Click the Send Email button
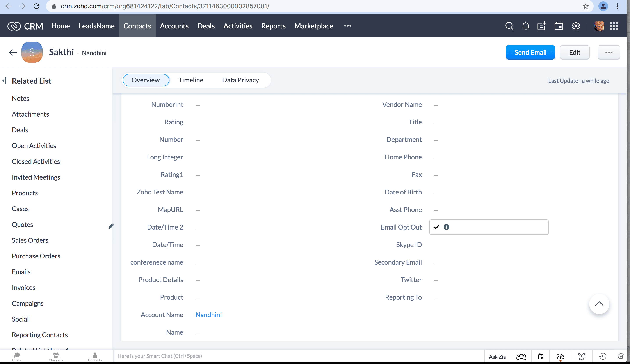The height and width of the screenshot is (364, 630). [x=530, y=53]
